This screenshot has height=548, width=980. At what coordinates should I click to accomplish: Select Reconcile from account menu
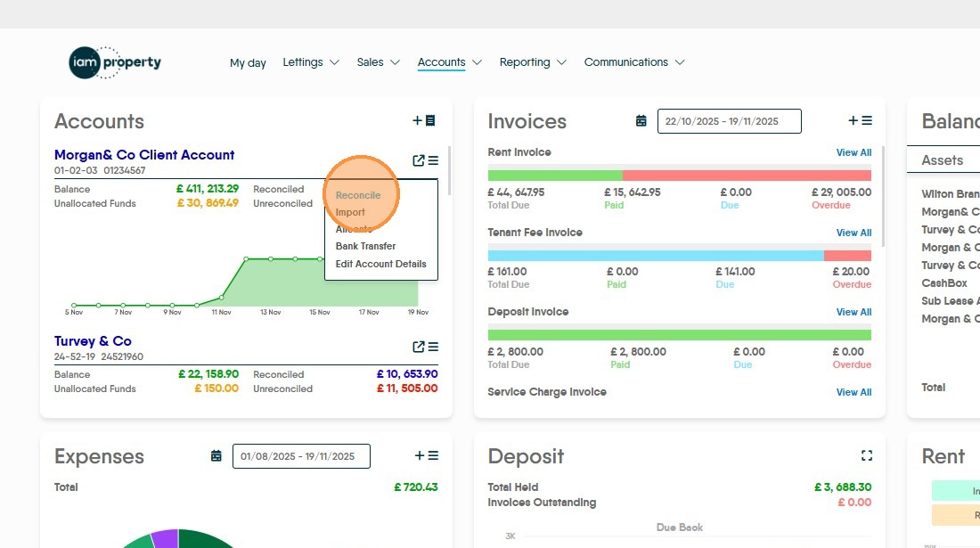point(358,195)
